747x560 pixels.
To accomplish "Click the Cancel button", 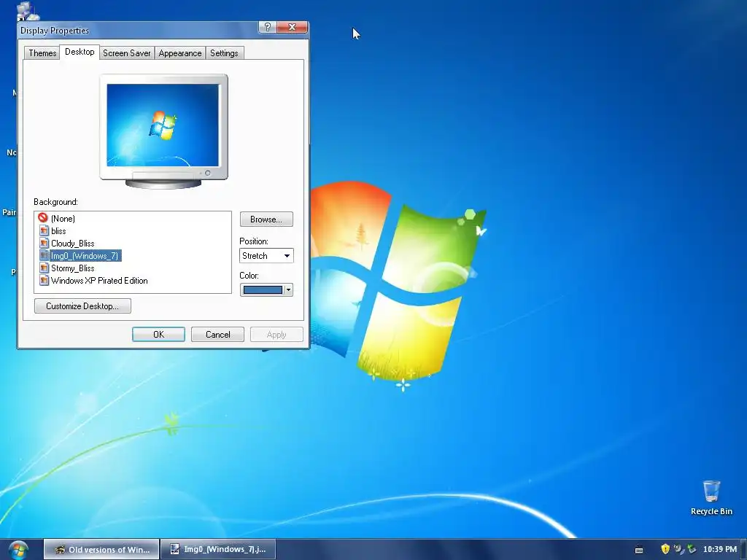I will tap(217, 334).
